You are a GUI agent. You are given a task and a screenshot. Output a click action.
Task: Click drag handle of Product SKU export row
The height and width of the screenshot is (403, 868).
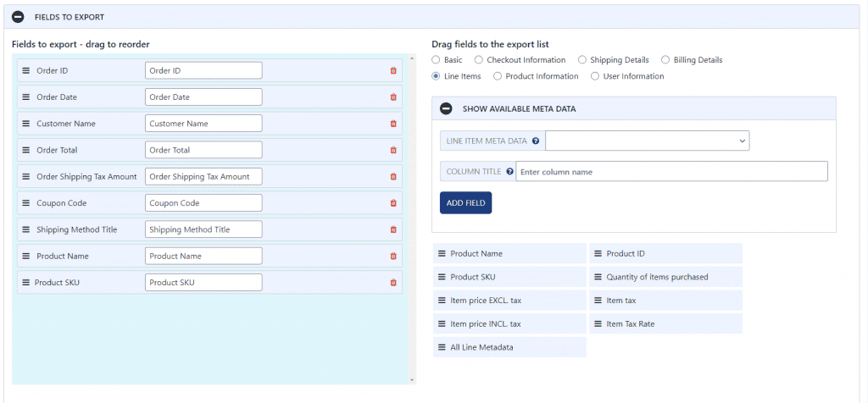click(25, 283)
